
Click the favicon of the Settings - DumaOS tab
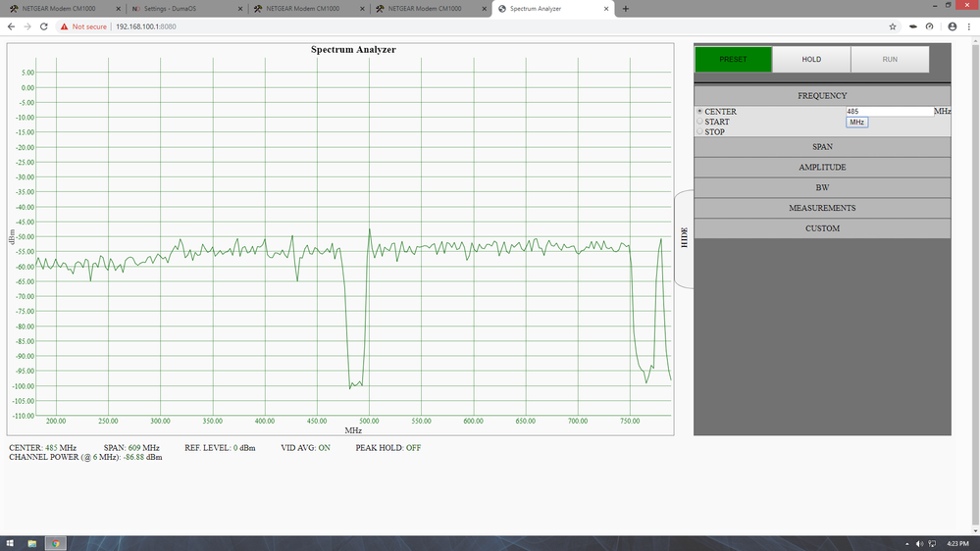(135, 9)
